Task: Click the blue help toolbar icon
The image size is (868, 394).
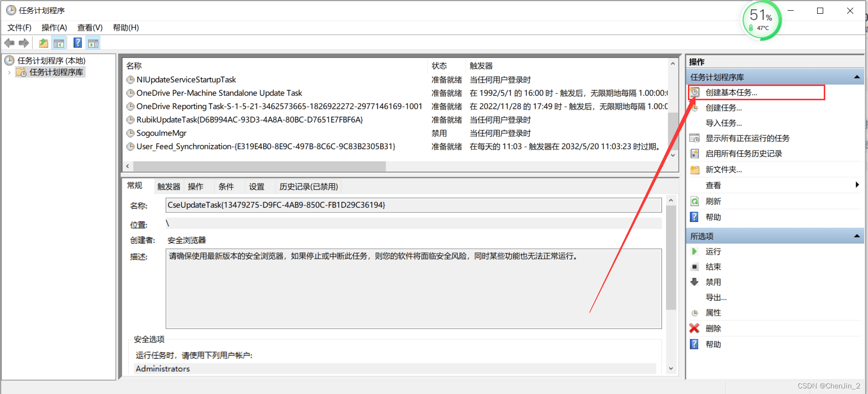Action: click(x=78, y=43)
